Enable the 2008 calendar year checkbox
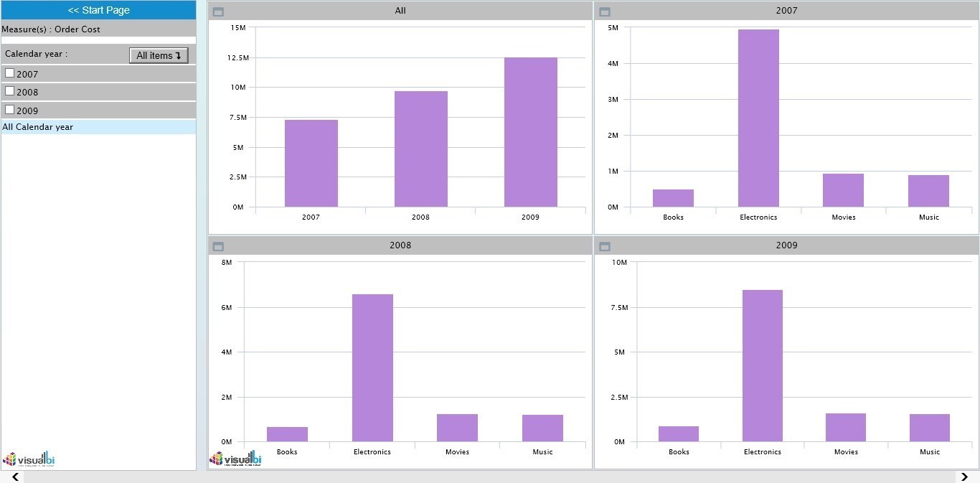 10,91
